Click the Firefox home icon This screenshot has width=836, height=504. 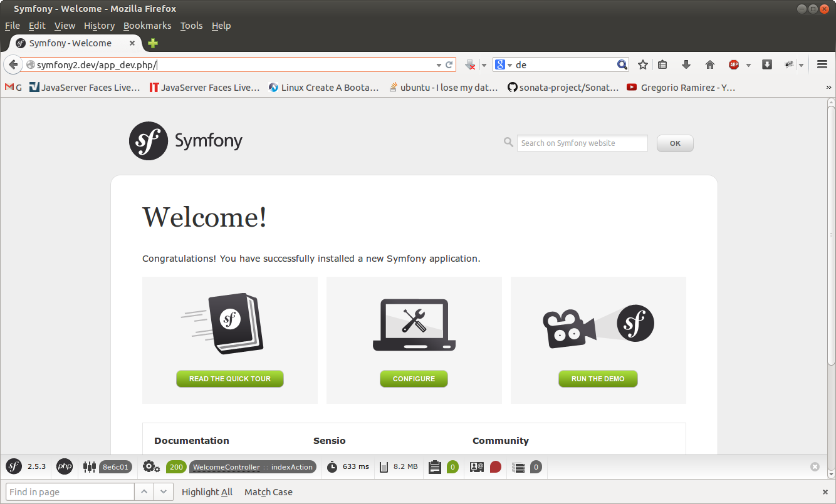[x=709, y=64]
